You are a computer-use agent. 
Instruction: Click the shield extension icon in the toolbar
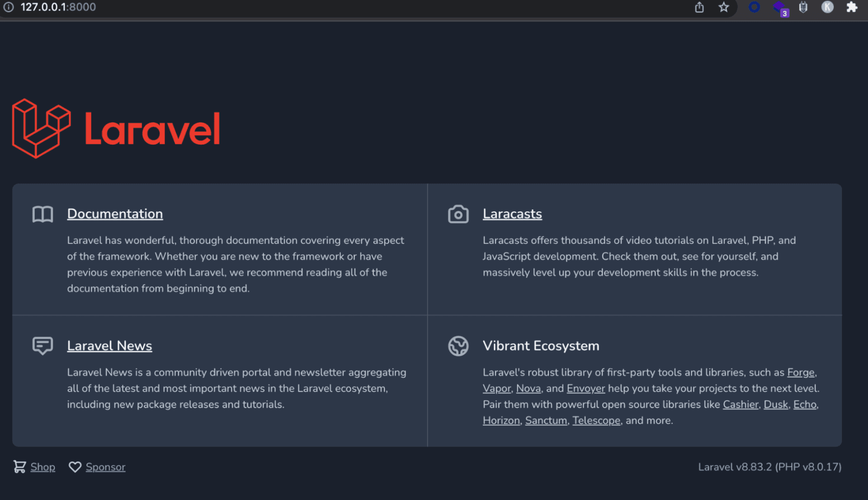click(x=803, y=7)
